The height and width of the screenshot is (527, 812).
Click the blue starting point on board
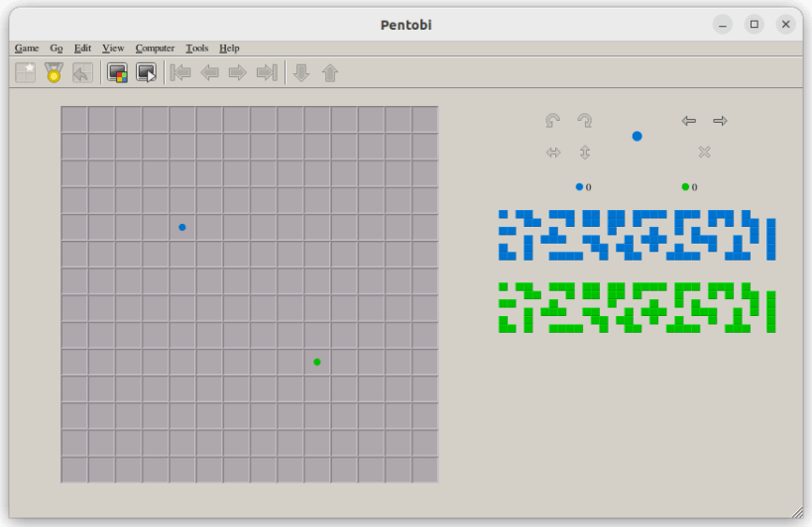pos(182,227)
